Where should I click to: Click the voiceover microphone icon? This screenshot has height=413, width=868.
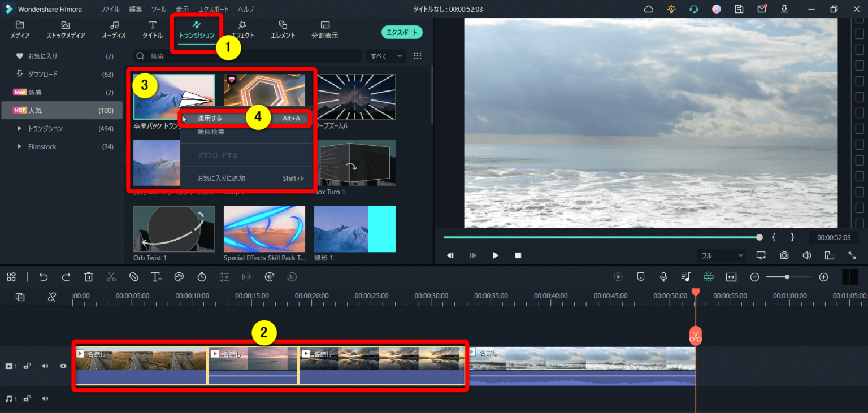tap(663, 277)
